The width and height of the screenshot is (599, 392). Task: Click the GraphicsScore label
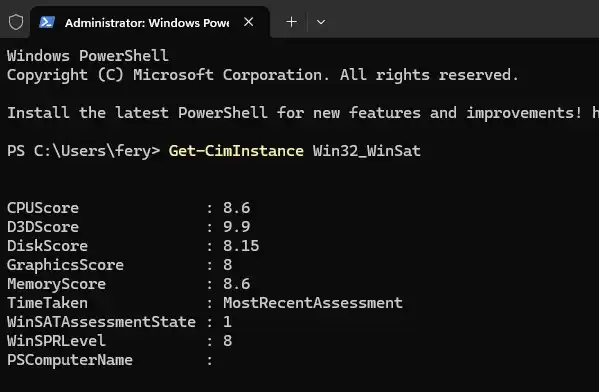(x=65, y=265)
